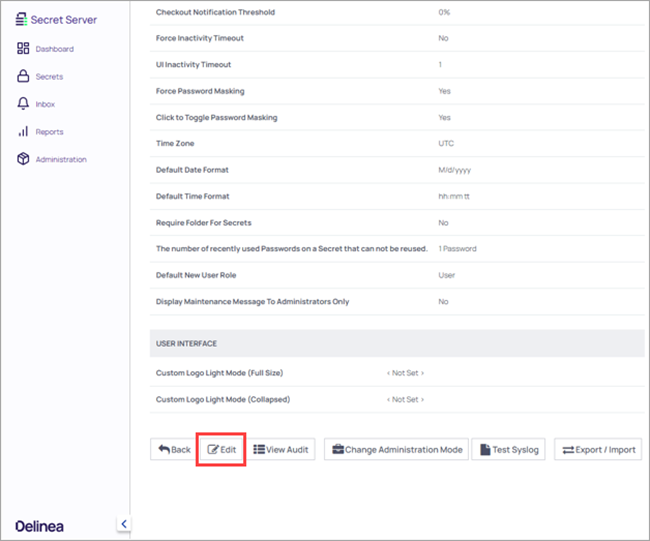
Task: Open Reports using the bar chart icon
Action: click(23, 132)
